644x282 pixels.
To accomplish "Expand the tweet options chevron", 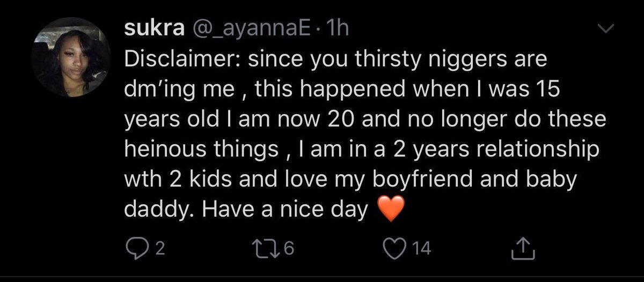I will pyautogui.click(x=604, y=31).
